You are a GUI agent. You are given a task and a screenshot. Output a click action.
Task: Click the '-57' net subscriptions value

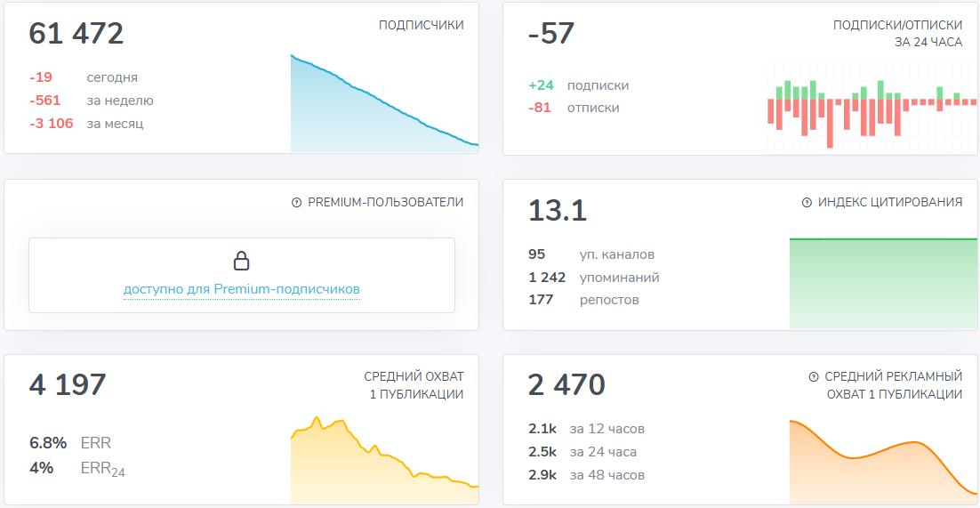coord(551,33)
